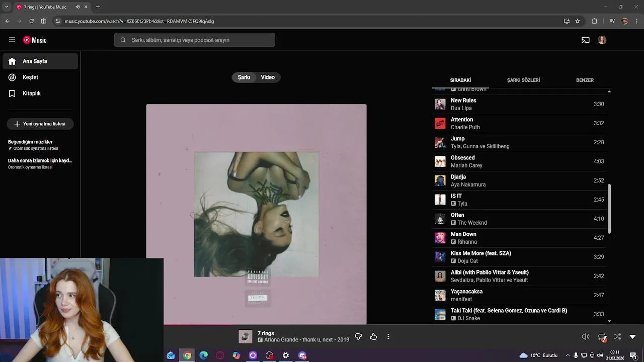Open Chrome side panel icon
Image resolution: width=644 pixels, height=362 pixels.
[x=44, y=21]
